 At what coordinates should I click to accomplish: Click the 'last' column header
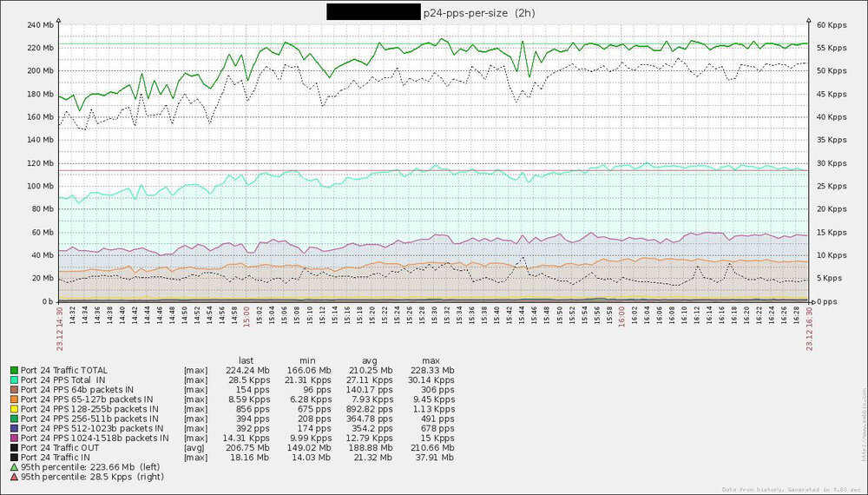[x=246, y=360]
